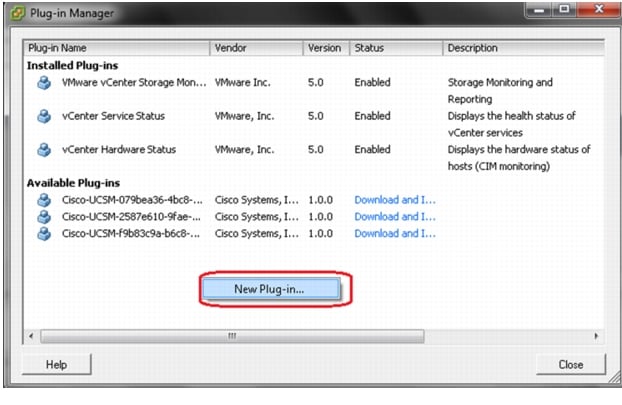This screenshot has width=622, height=405.
Task: Click the scrollbar left arrow
Action: tap(31, 336)
